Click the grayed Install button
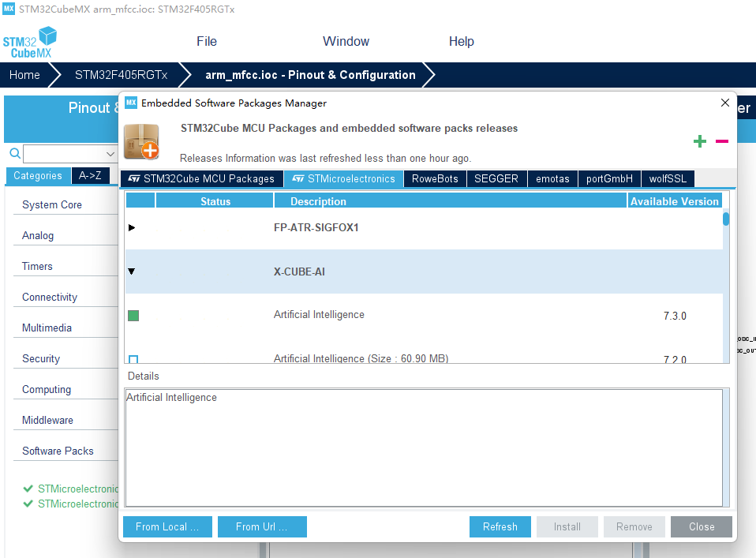 pyautogui.click(x=567, y=526)
